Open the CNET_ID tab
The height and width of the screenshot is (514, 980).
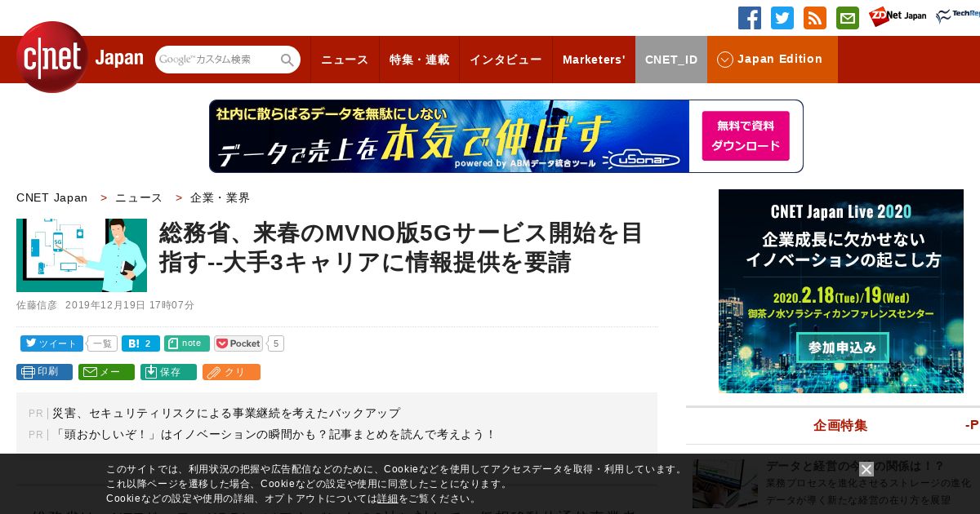(x=671, y=60)
